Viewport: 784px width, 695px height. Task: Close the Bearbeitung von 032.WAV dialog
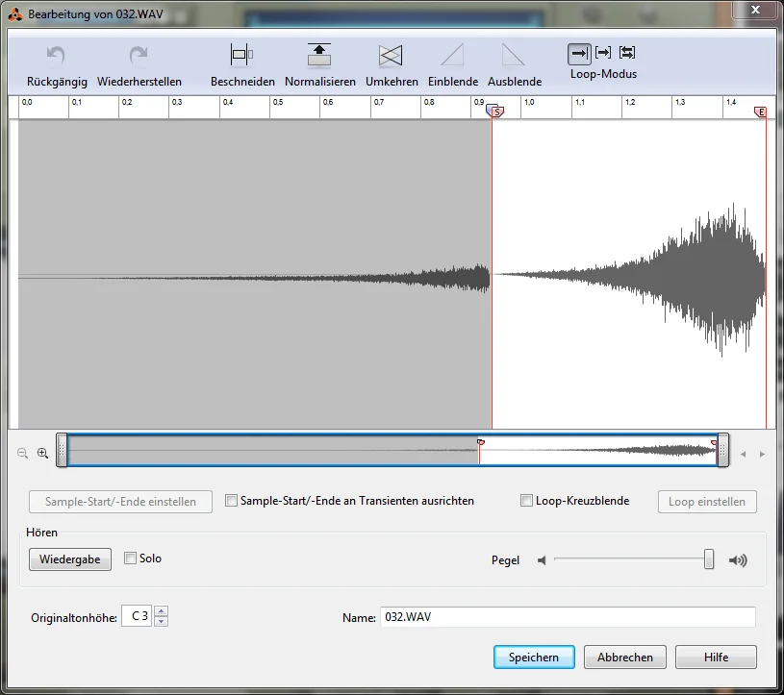[x=755, y=10]
